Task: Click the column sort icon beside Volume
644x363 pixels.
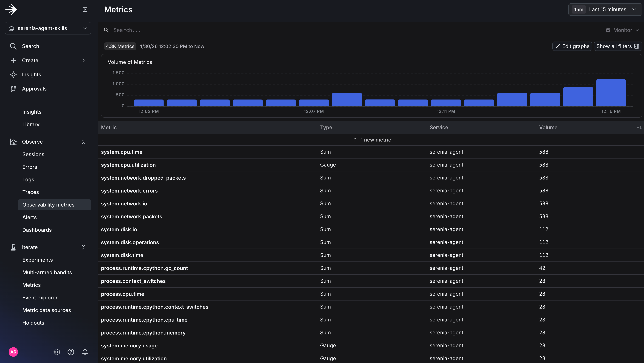Action: tap(639, 128)
